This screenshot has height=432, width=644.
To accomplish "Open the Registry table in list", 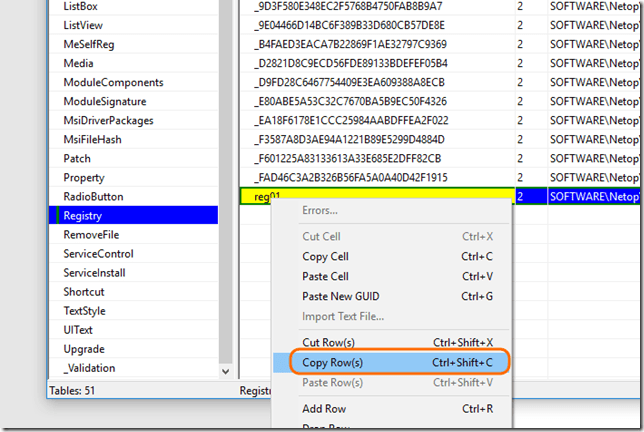I will [82, 215].
